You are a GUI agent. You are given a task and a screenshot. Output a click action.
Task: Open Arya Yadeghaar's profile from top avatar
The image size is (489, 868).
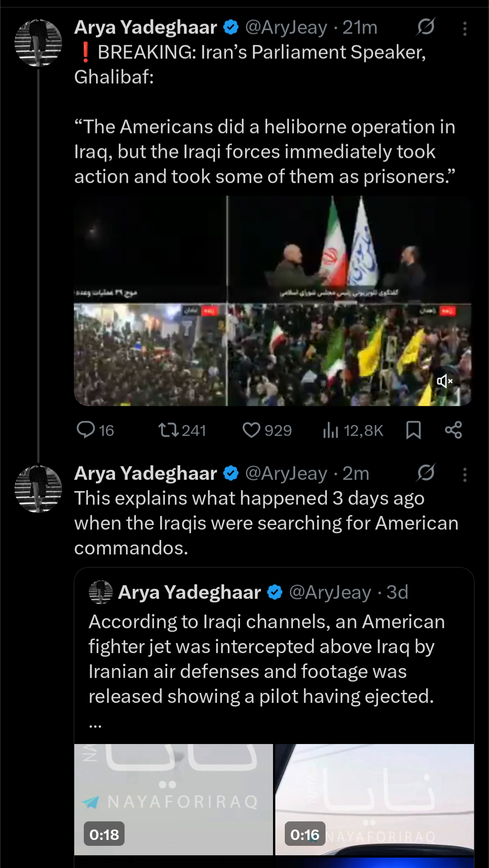[x=38, y=43]
